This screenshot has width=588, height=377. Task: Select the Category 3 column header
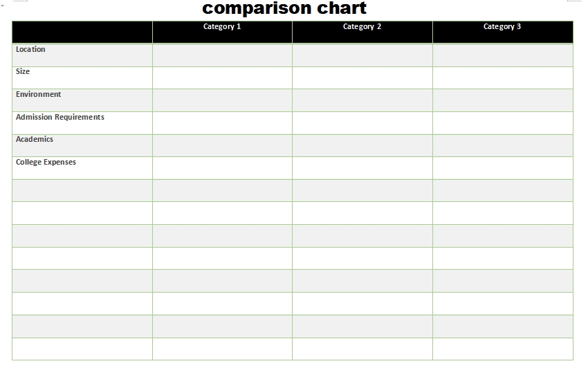(502, 27)
